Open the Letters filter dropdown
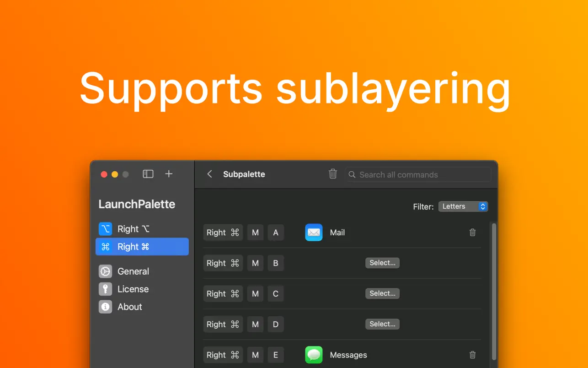 pyautogui.click(x=463, y=206)
